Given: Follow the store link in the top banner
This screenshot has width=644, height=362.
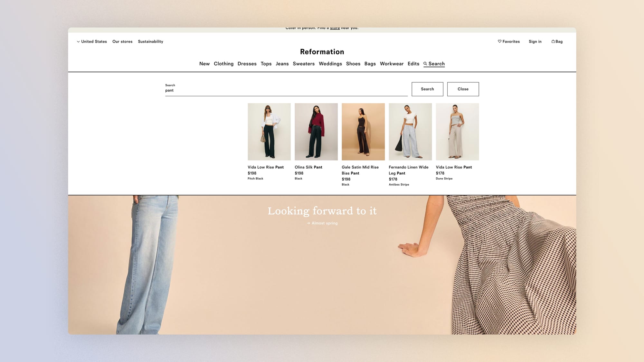Looking at the screenshot, I should point(335,28).
